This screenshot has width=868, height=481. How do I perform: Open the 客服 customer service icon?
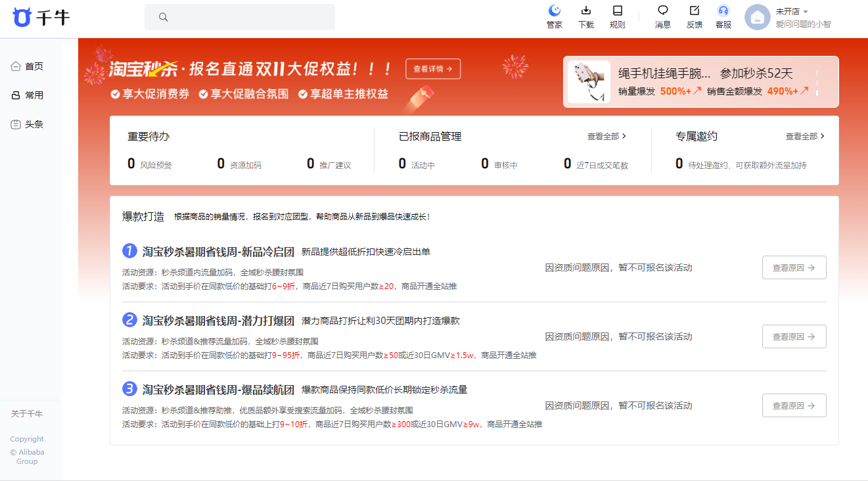(x=723, y=11)
